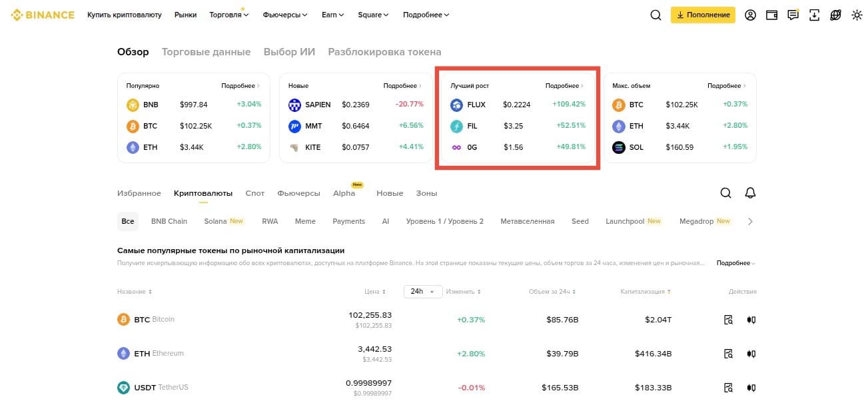Click the price alert bell icon
Image resolution: width=868 pixels, height=405 pixels.
750,193
